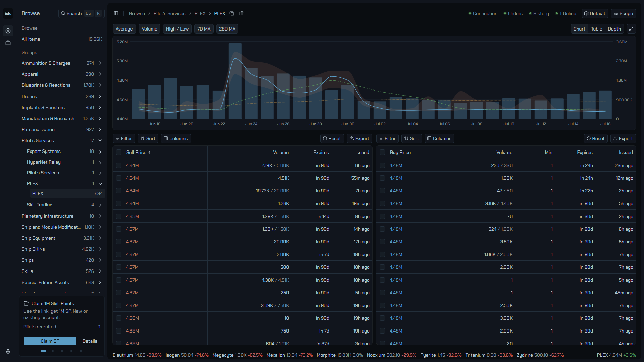Collapse Pilot's Services group
The image size is (644, 362).
pyautogui.click(x=100, y=140)
